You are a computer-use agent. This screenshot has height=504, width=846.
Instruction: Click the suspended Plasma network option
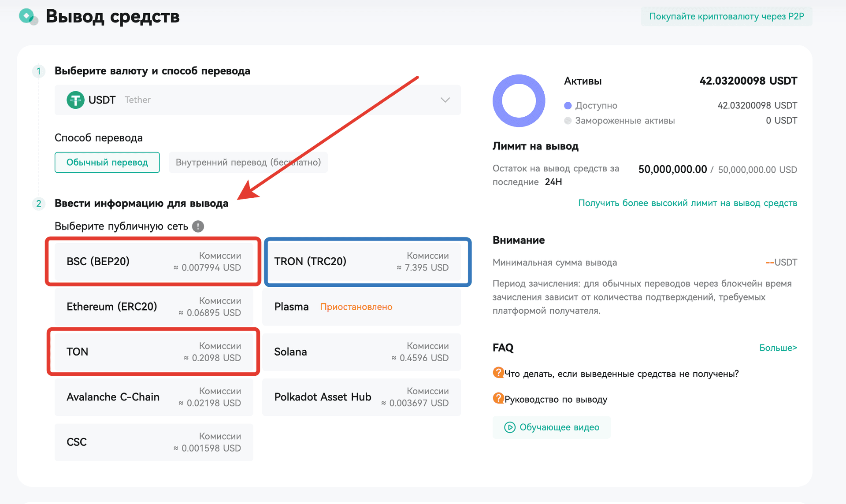[361, 307]
